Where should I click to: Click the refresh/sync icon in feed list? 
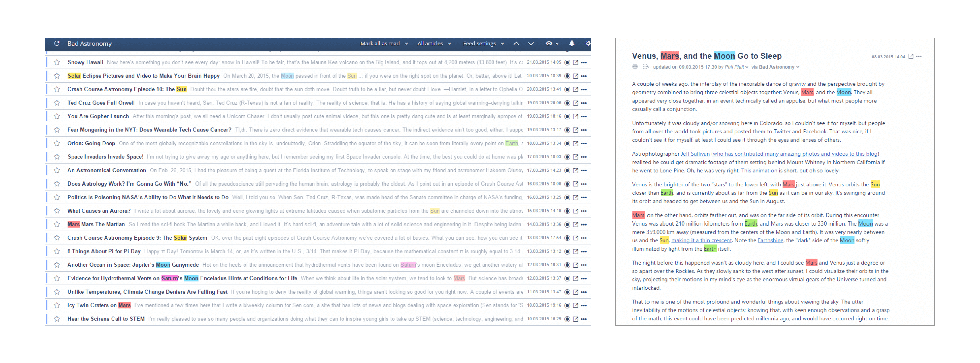(x=57, y=43)
